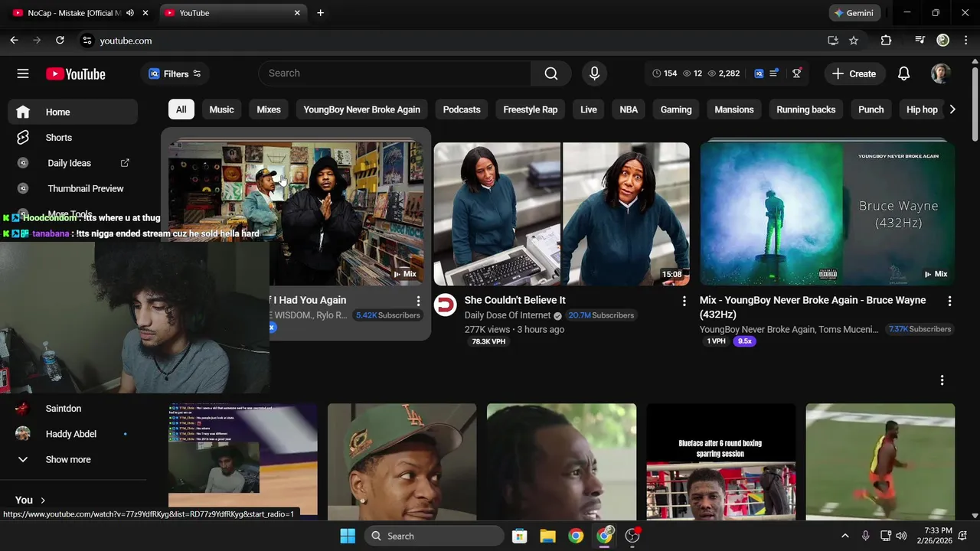Show hidden system tray icons
The height and width of the screenshot is (551, 980).
tap(844, 536)
